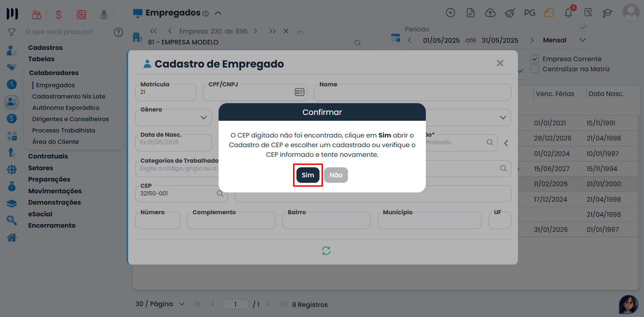Click the Nome input field

pos(412,92)
